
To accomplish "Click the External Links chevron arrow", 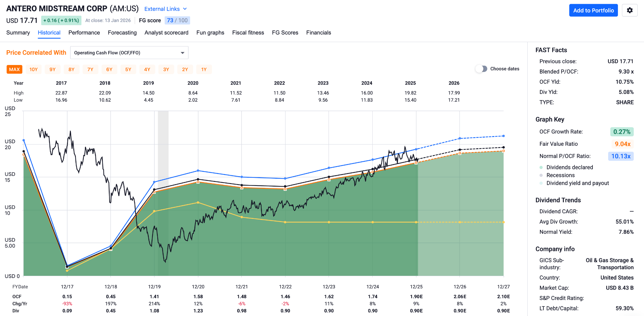I will click(185, 9).
